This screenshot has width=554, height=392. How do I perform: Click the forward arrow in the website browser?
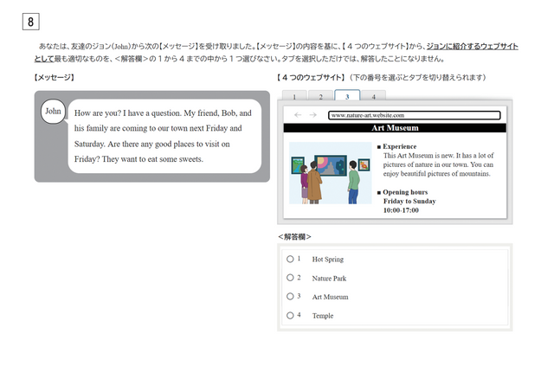click(312, 114)
